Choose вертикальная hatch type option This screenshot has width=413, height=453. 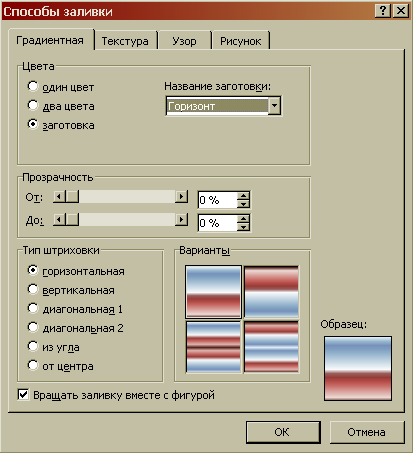(33, 290)
